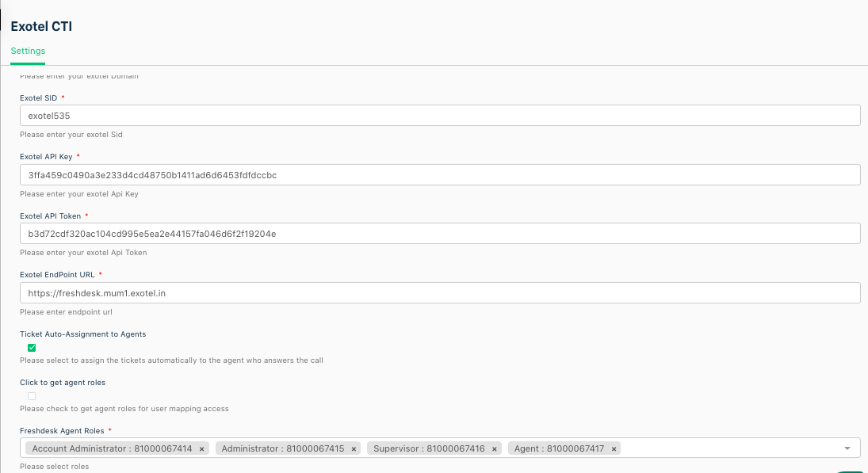Remove the Agent : 81000067417 tag
868x473 pixels.
click(614, 449)
